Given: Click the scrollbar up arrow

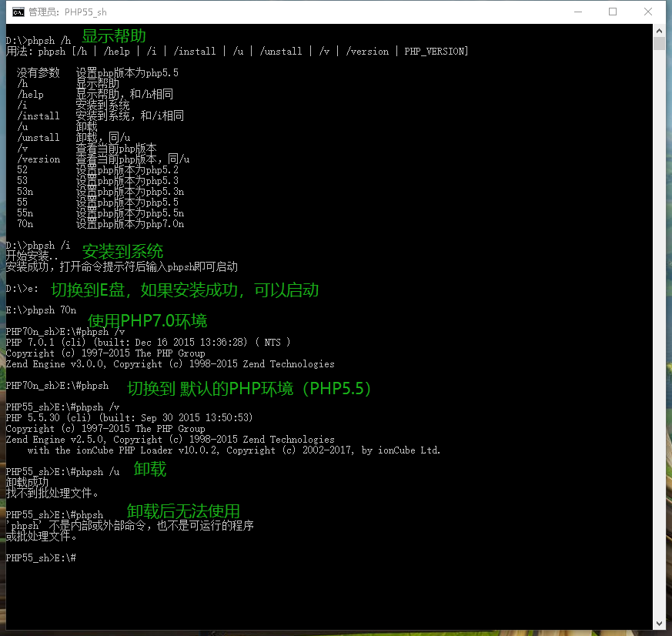Looking at the screenshot, I should point(659,31).
